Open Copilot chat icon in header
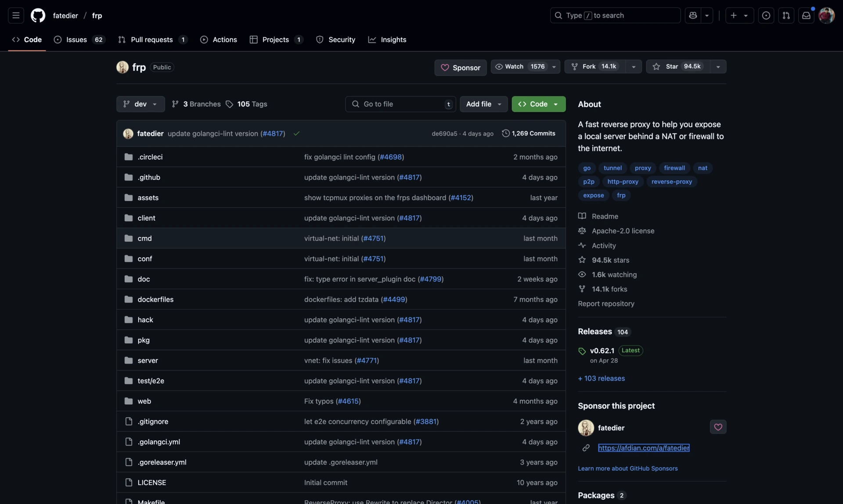Viewport: 843px width, 504px height. (693, 15)
